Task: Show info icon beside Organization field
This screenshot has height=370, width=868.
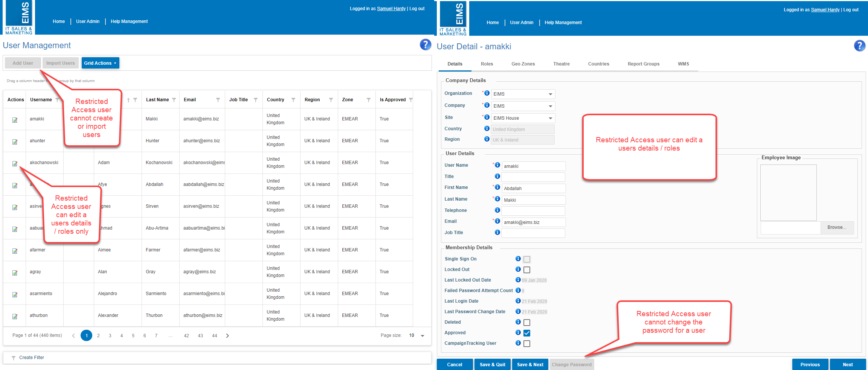Action: (x=487, y=93)
